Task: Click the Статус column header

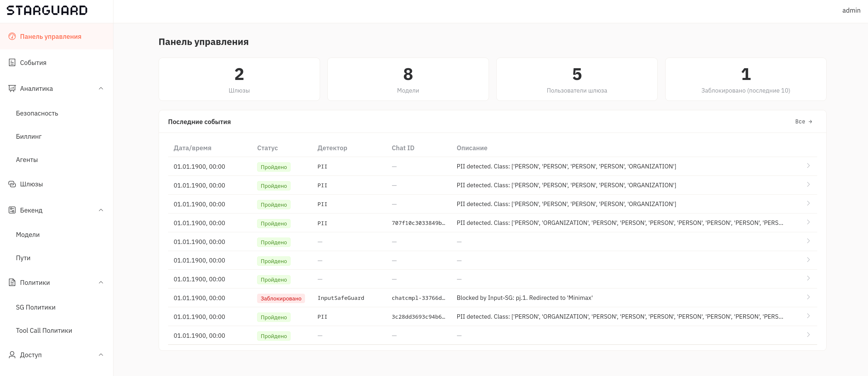Action: (x=267, y=148)
